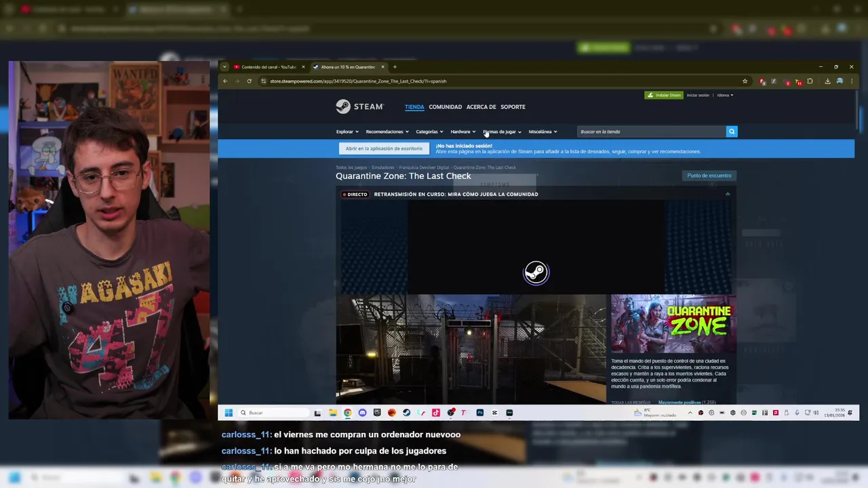This screenshot has height=488, width=868.
Task: Open Epic Games Launcher from the taskbar
Action: point(377,413)
